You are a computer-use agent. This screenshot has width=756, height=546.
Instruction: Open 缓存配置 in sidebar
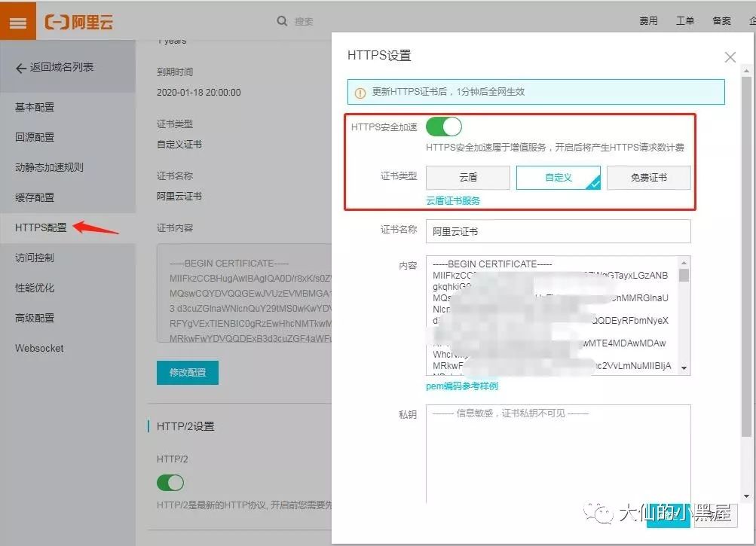click(x=35, y=197)
